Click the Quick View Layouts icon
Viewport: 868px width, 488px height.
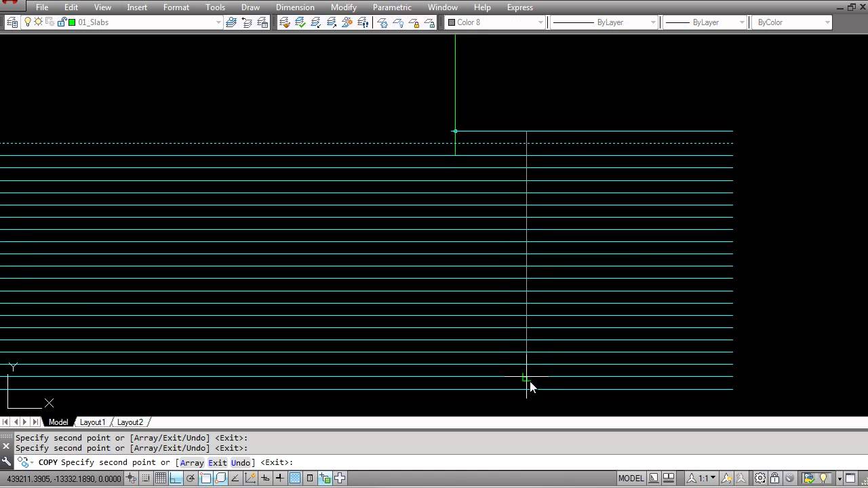(654, 479)
